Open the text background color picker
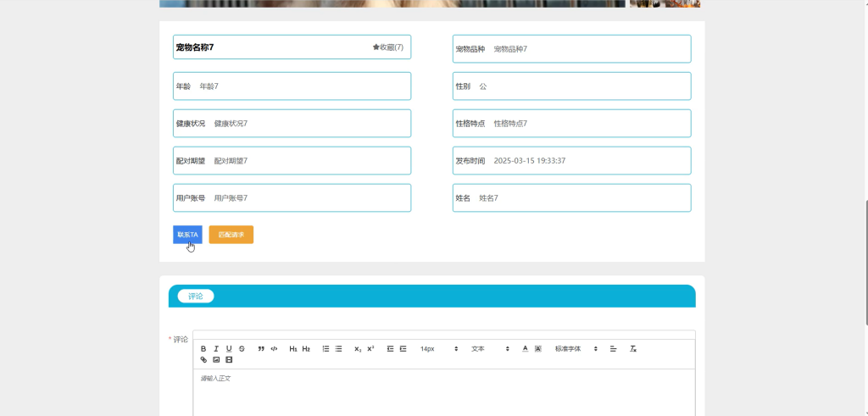The image size is (868, 416). [x=537, y=349]
